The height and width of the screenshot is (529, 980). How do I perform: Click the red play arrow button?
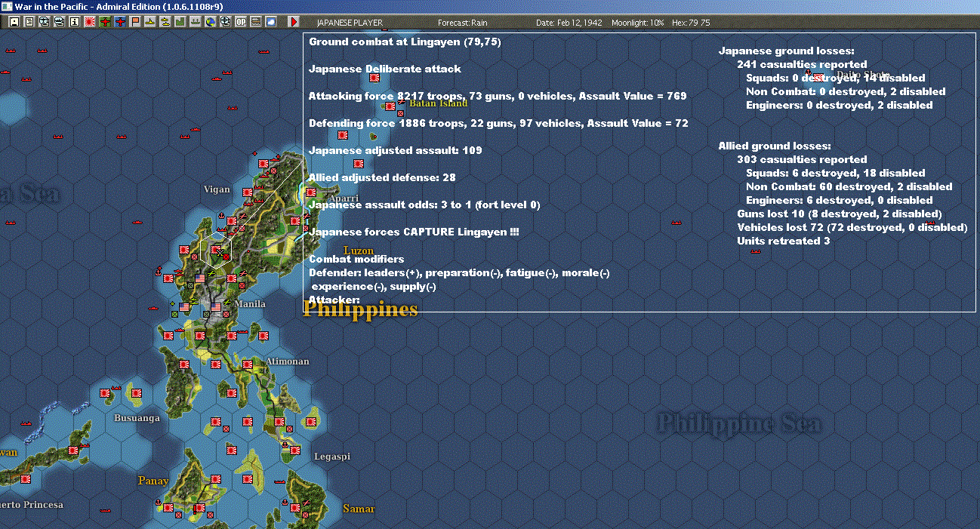point(294,22)
